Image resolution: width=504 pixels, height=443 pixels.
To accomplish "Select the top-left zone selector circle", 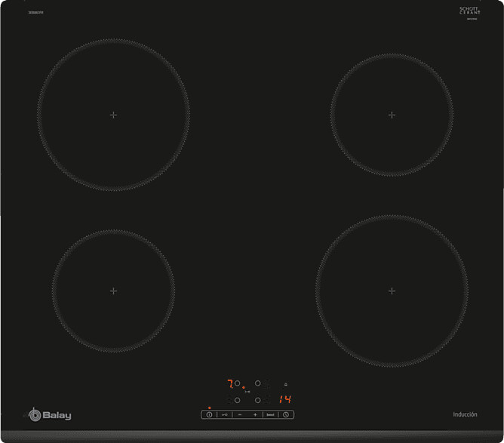I will click(237, 383).
